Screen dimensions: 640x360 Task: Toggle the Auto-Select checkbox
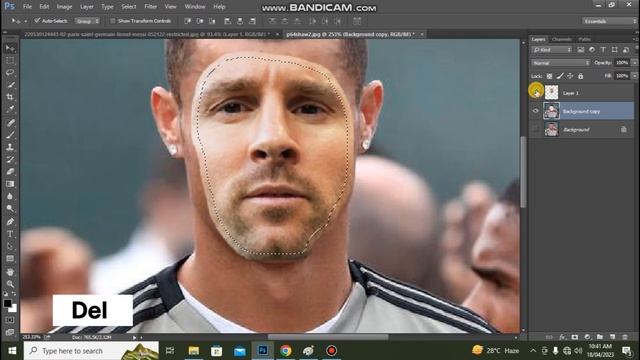tap(37, 21)
